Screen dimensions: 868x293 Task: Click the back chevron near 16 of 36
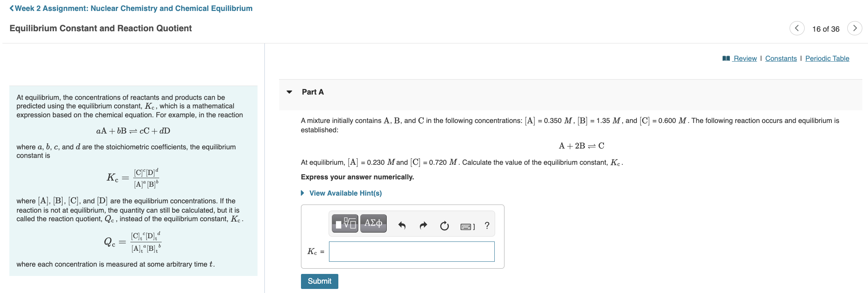797,28
